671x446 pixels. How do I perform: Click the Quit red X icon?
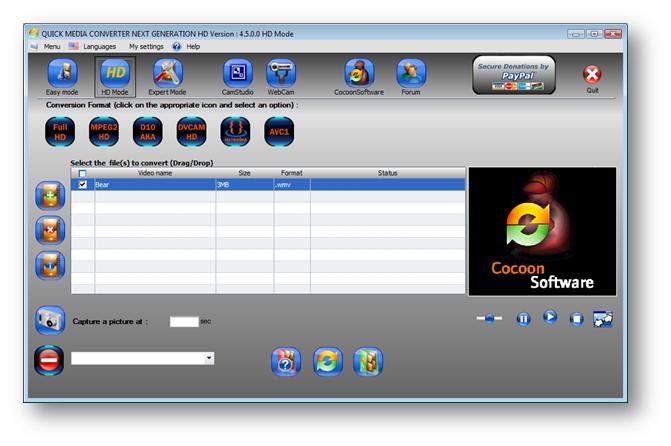(x=592, y=74)
